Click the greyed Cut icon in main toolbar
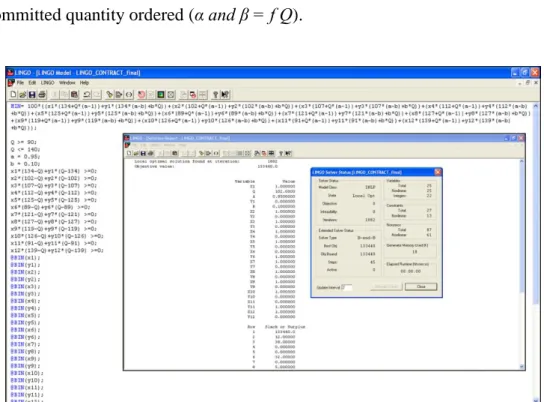 54,94
